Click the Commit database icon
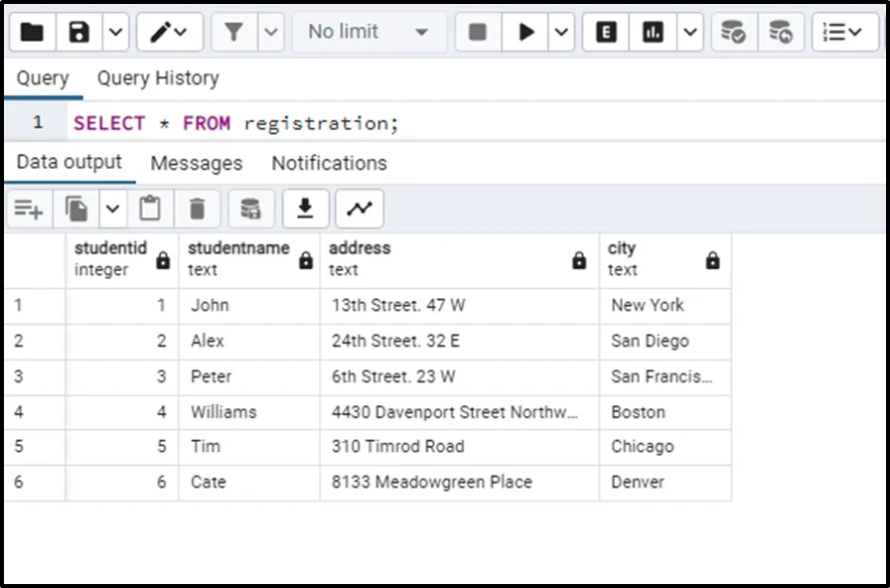Screen dimensions: 890x588 (x=733, y=32)
